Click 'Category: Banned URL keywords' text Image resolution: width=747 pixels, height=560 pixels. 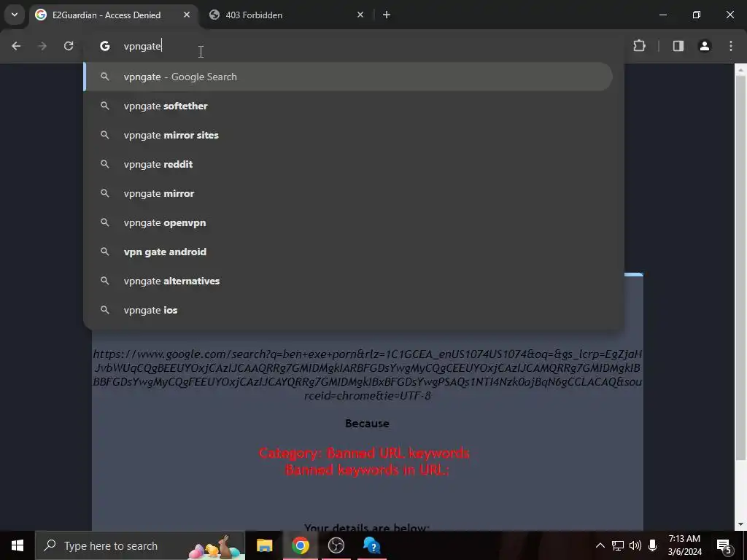tap(364, 453)
